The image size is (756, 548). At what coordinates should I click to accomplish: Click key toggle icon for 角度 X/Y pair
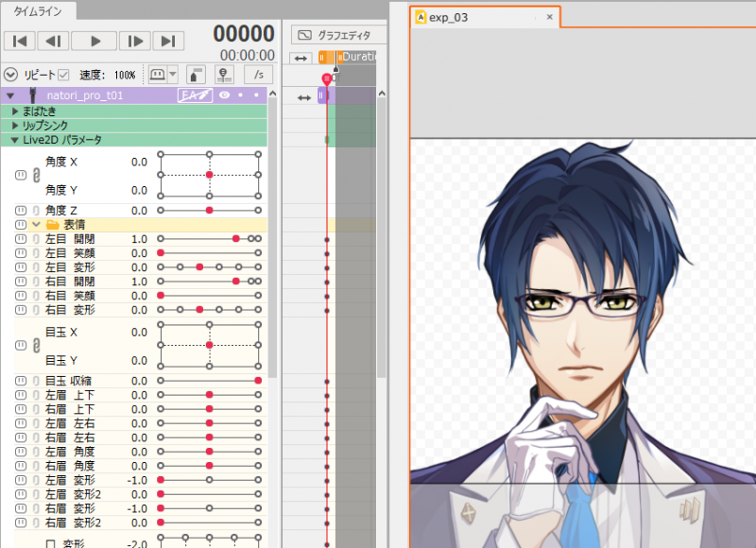[x=20, y=176]
